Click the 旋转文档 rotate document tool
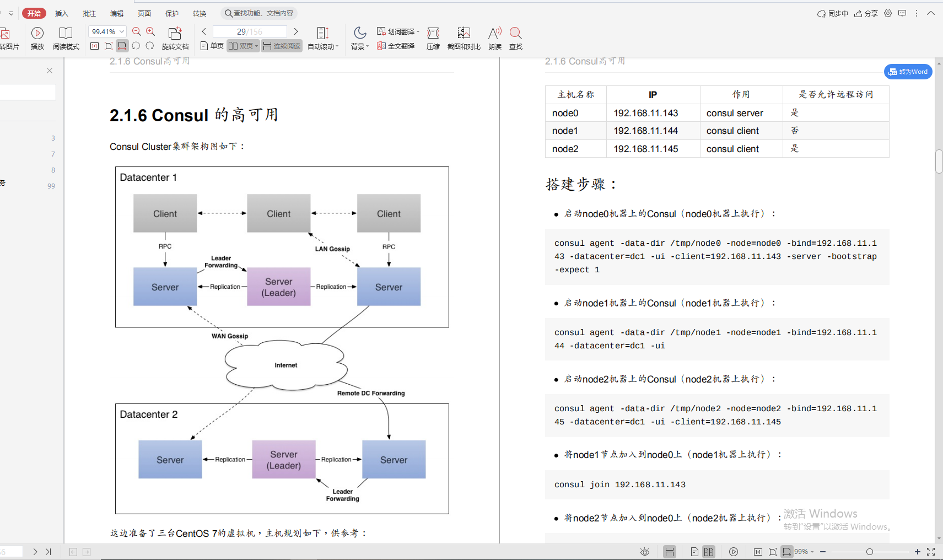The image size is (943, 560). point(175,37)
